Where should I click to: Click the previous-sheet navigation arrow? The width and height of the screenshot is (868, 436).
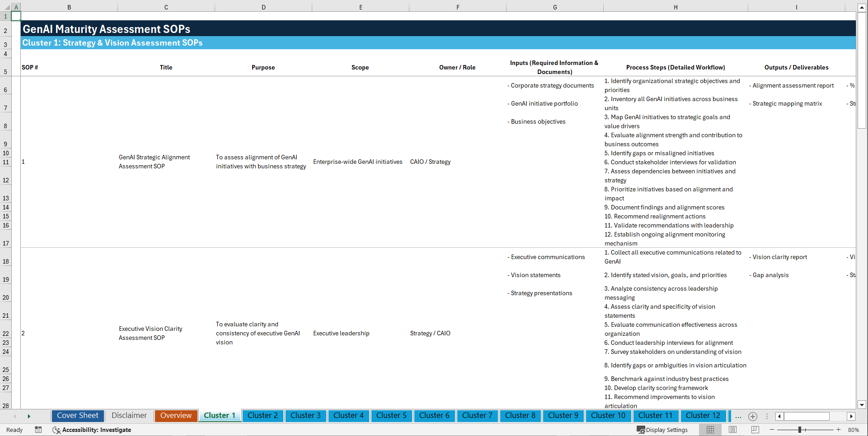pyautogui.click(x=15, y=416)
